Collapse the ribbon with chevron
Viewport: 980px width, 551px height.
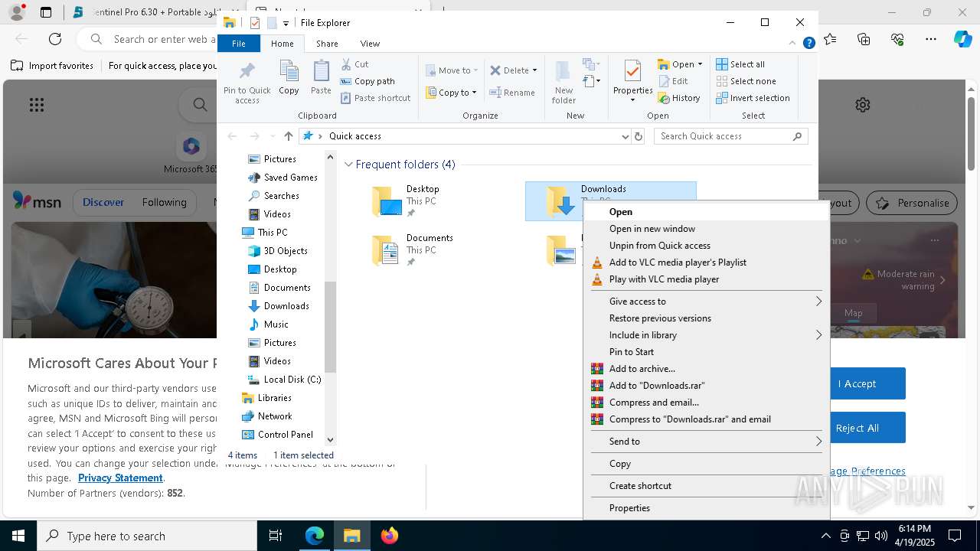pos(793,44)
